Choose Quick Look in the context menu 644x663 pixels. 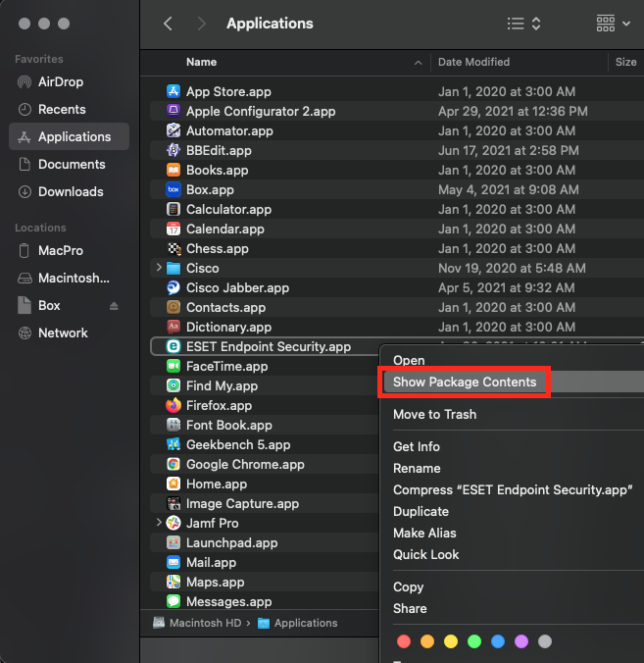pos(425,554)
